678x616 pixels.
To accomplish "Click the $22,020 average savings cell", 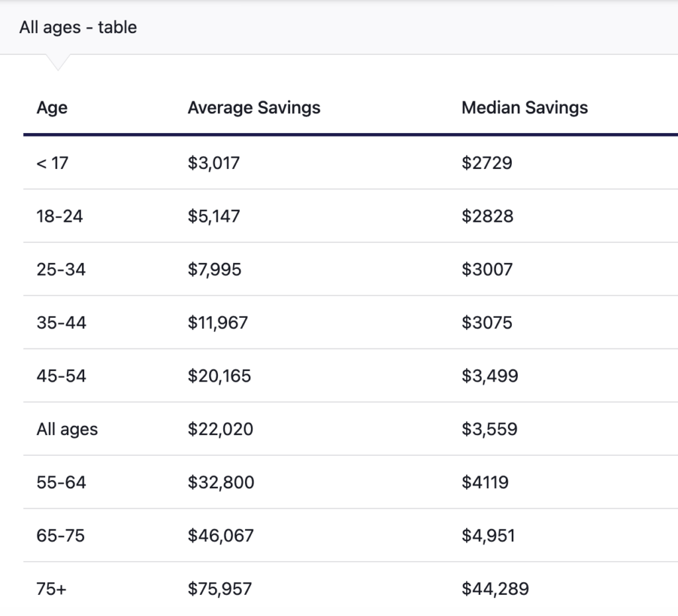I will tap(220, 429).
